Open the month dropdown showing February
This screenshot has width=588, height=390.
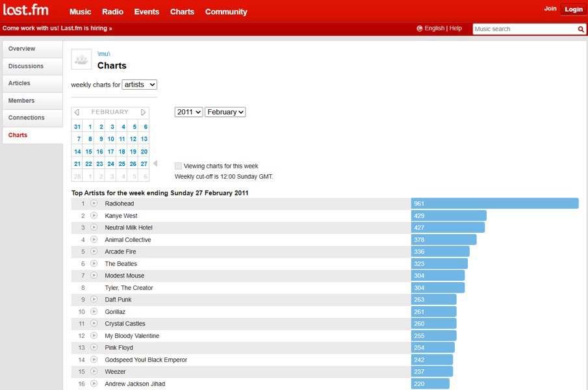[225, 112]
